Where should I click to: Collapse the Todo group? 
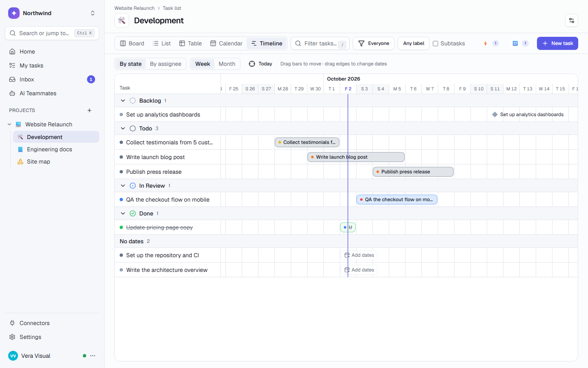point(123,128)
